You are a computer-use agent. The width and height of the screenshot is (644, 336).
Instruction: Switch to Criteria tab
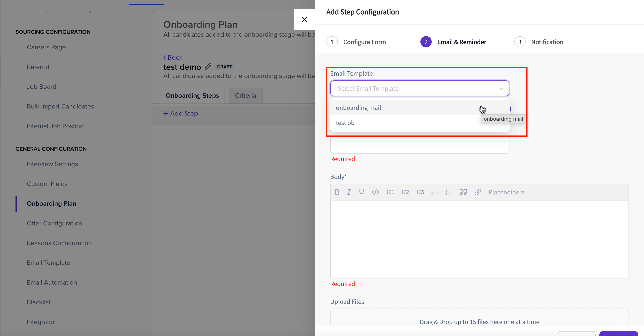(x=245, y=96)
